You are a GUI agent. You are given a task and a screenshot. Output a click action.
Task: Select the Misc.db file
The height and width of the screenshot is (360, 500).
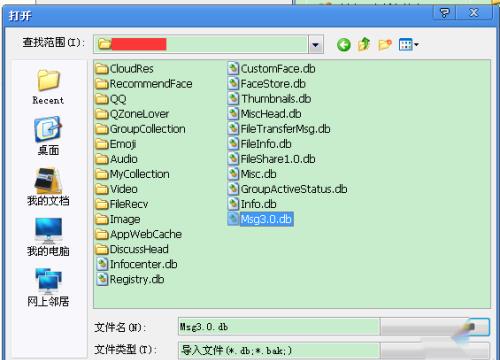pyautogui.click(x=252, y=174)
